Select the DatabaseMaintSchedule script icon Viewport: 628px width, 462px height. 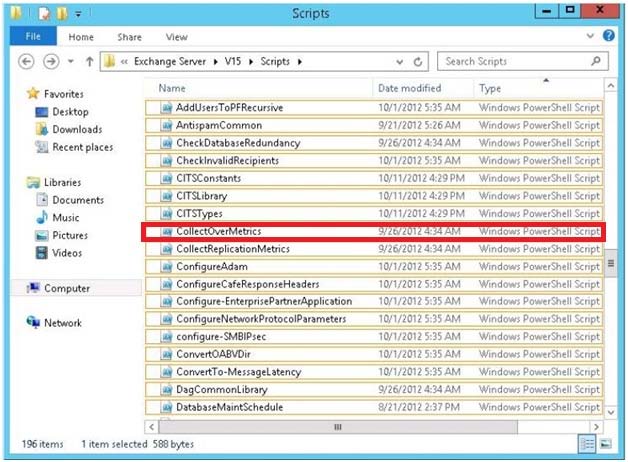[x=167, y=407]
